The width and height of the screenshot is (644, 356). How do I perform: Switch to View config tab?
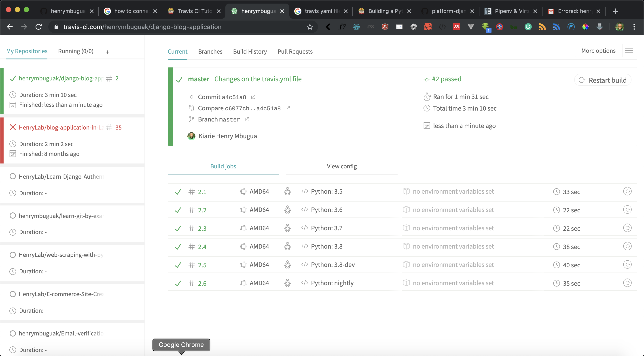point(342,166)
